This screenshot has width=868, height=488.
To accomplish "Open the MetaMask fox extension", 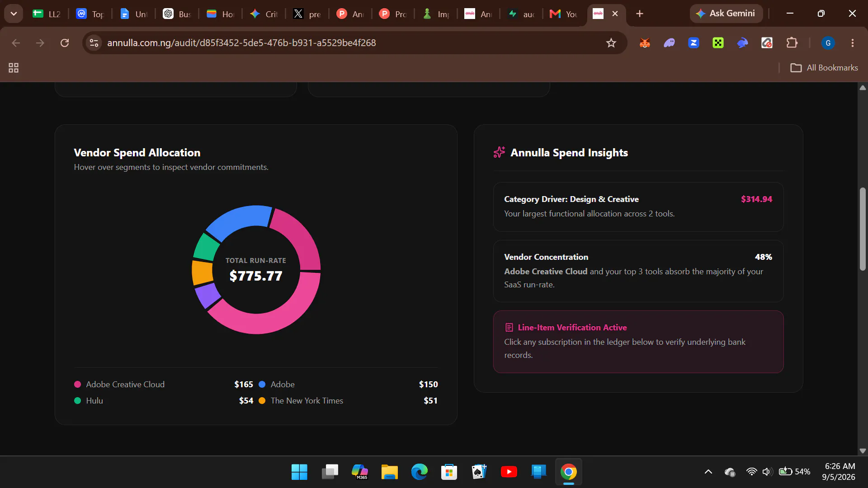I will click(645, 43).
